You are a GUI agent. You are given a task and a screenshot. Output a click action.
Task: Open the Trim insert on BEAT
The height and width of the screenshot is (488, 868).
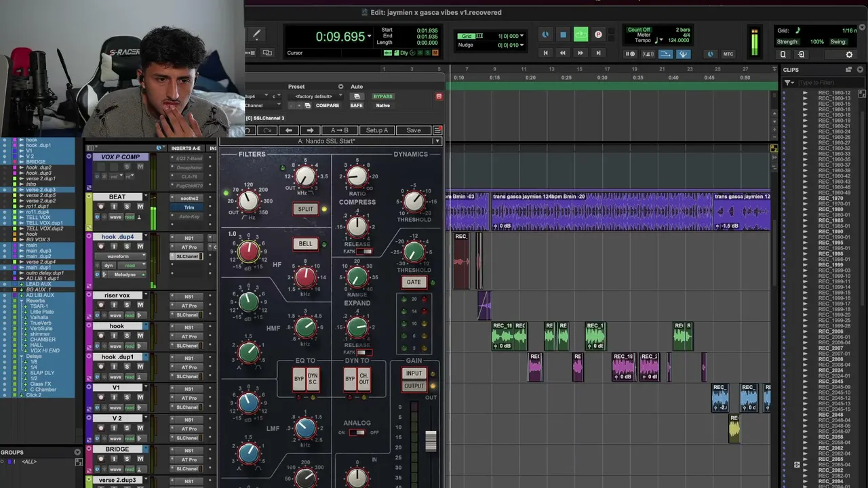point(189,207)
